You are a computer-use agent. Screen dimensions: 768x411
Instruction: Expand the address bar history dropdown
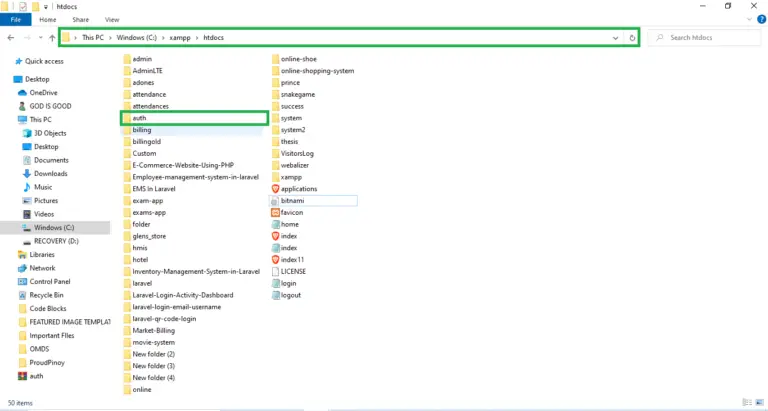[616, 38]
